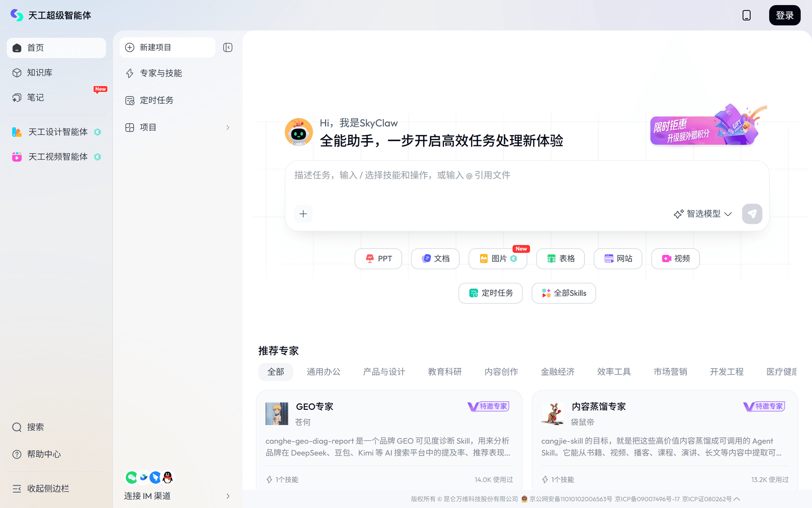Viewport: 812px width, 508px height.
Task: Go to 首页 in the sidebar
Action: [56, 48]
